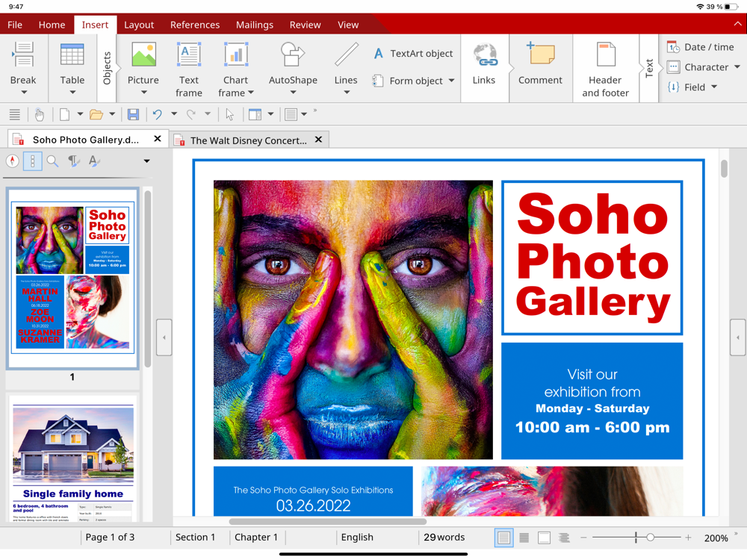Toggle the sidebar page thumbnails view
The image size is (747, 560).
click(32, 161)
